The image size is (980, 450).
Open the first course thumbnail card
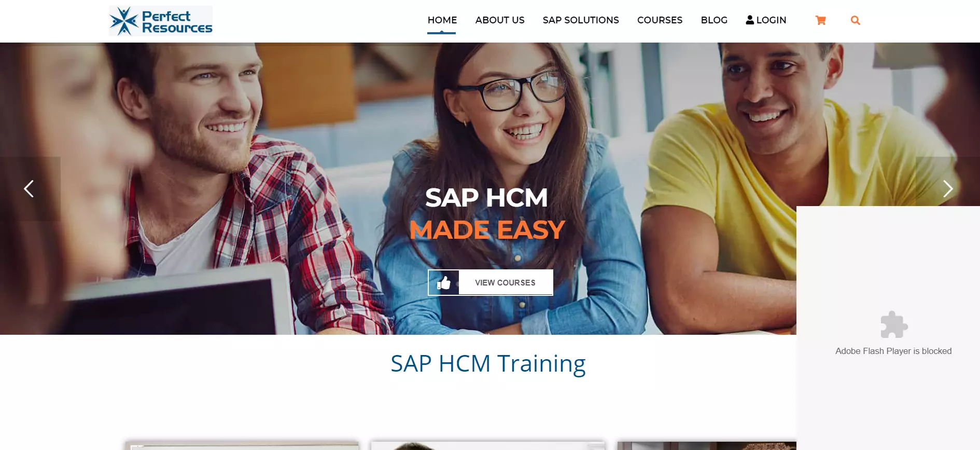(x=242, y=445)
